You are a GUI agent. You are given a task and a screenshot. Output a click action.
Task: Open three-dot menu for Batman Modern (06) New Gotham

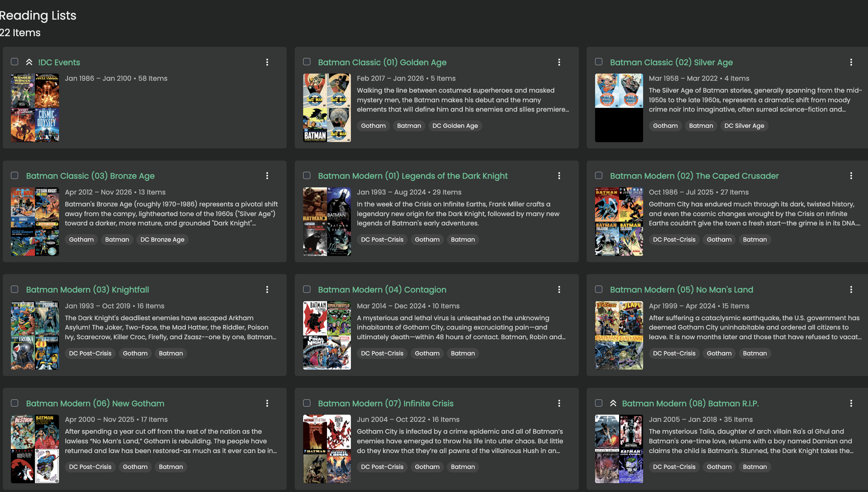267,403
